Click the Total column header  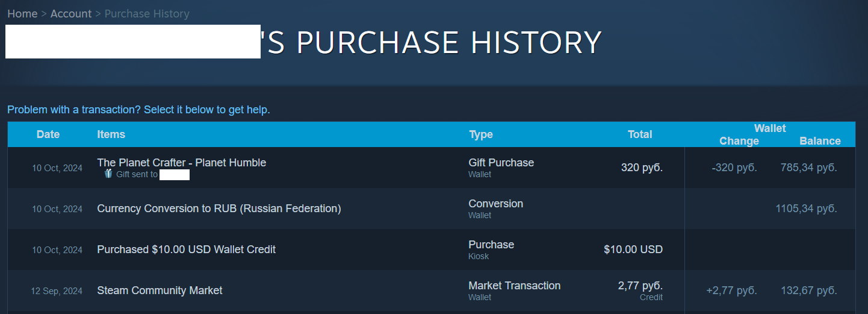coord(640,134)
